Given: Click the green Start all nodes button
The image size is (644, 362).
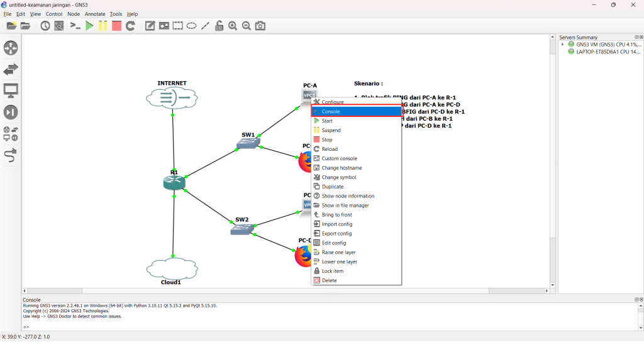Looking at the screenshot, I should (89, 26).
